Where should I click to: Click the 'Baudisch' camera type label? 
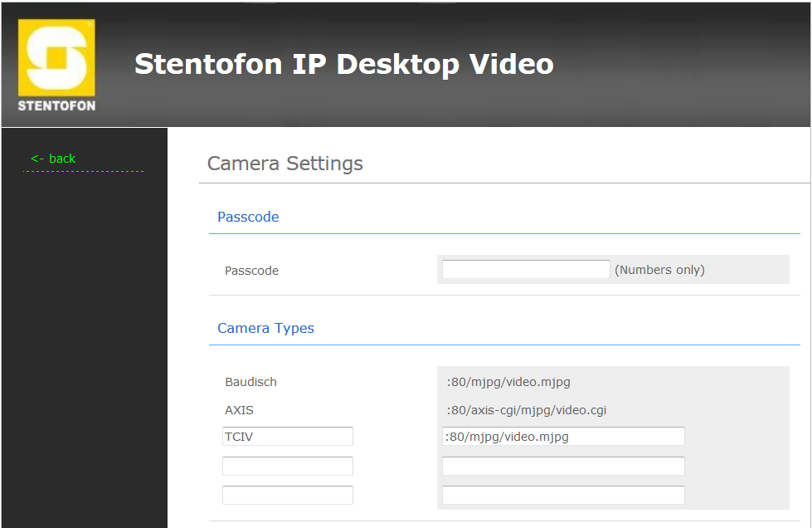coord(250,382)
